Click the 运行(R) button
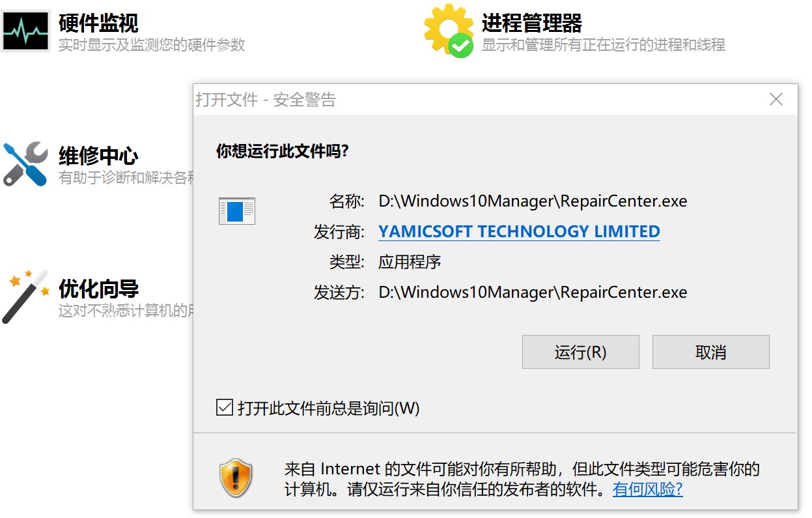This screenshot has width=812, height=518. click(581, 352)
